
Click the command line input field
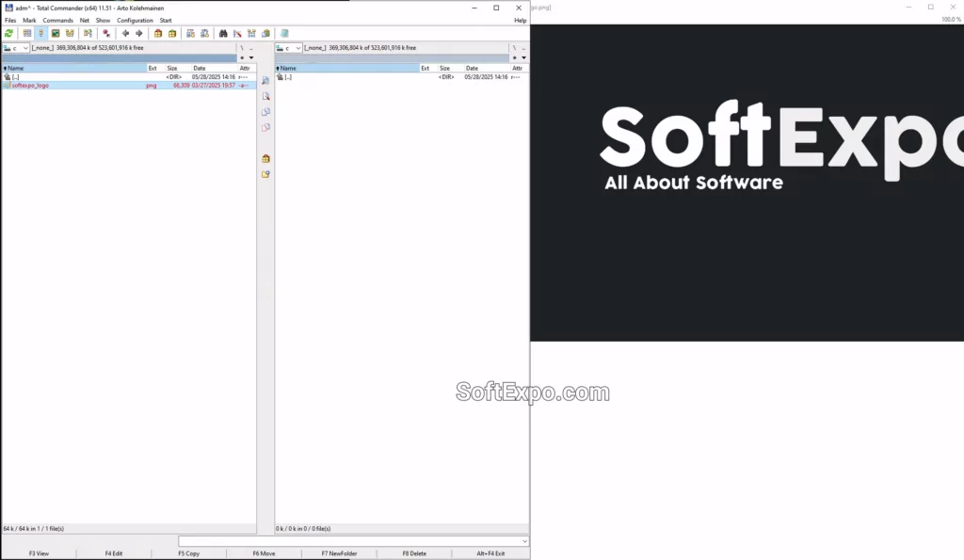point(348,541)
